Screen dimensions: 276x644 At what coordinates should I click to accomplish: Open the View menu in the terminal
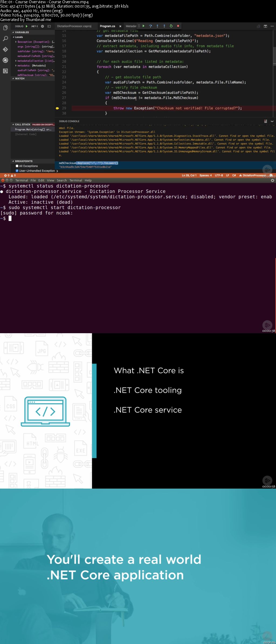click(50, 180)
